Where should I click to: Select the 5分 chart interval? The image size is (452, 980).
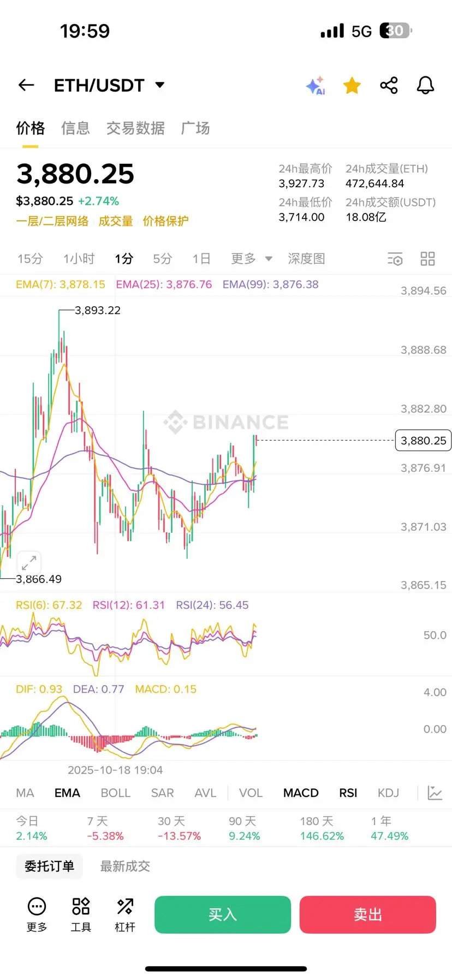point(162,259)
